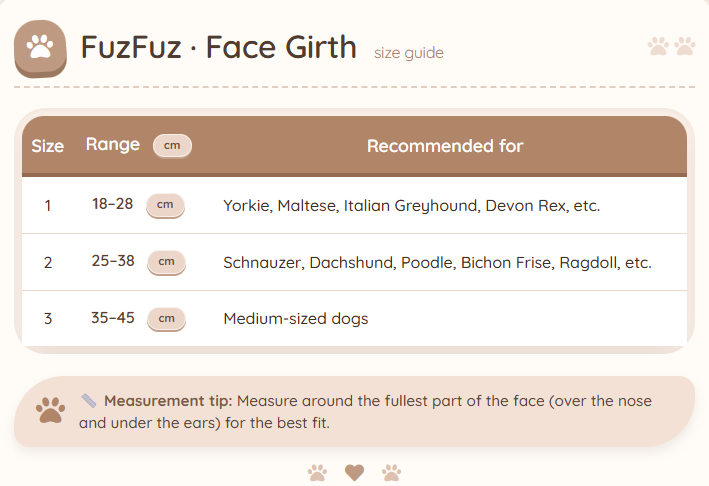Click the paw icon left of footer heart
709x486 pixels.
coord(317,472)
